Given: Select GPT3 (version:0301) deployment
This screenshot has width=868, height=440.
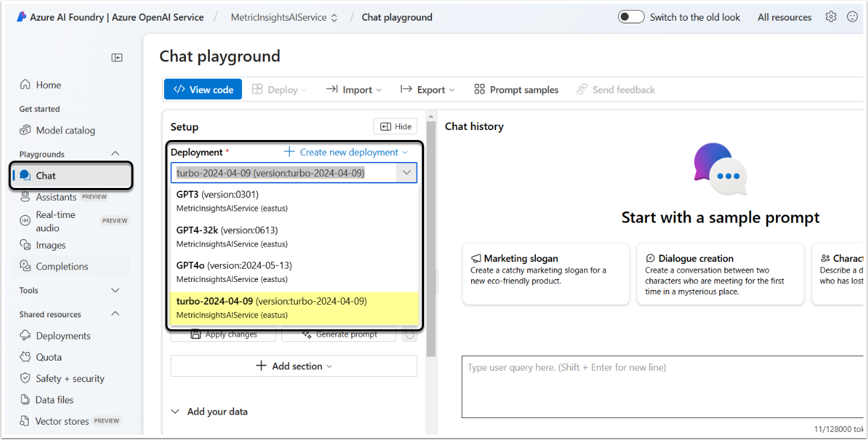Looking at the screenshot, I should click(x=294, y=201).
